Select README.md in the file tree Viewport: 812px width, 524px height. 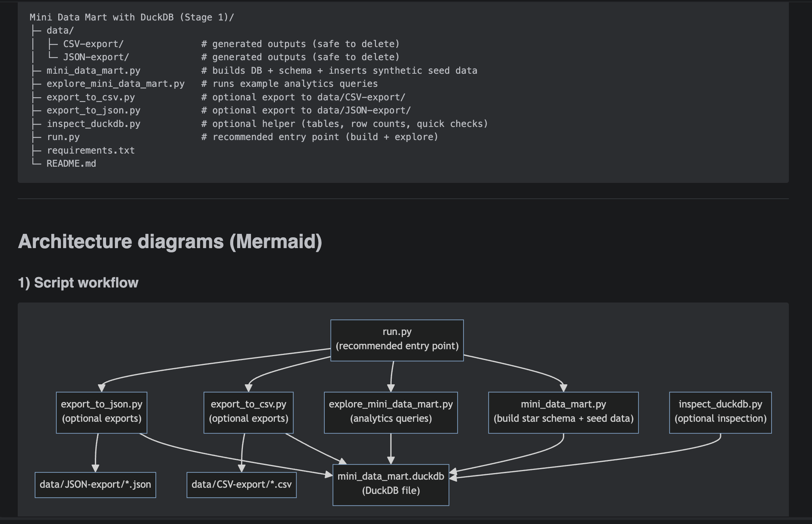71,163
